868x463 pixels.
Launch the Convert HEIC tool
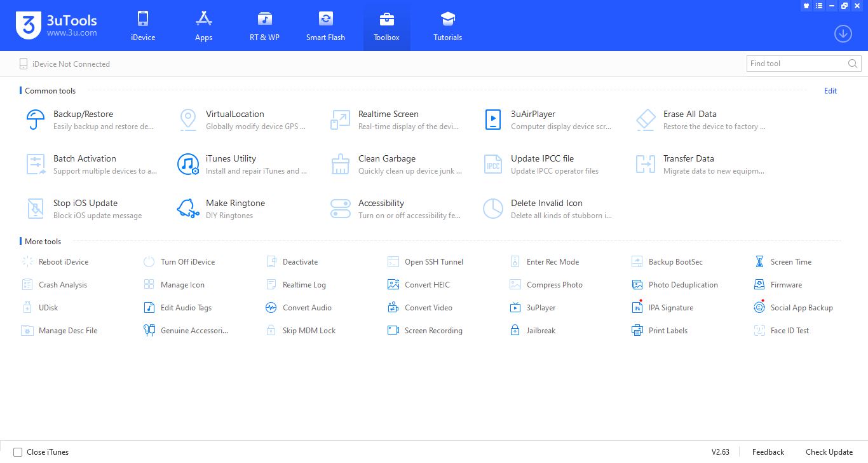pos(419,285)
